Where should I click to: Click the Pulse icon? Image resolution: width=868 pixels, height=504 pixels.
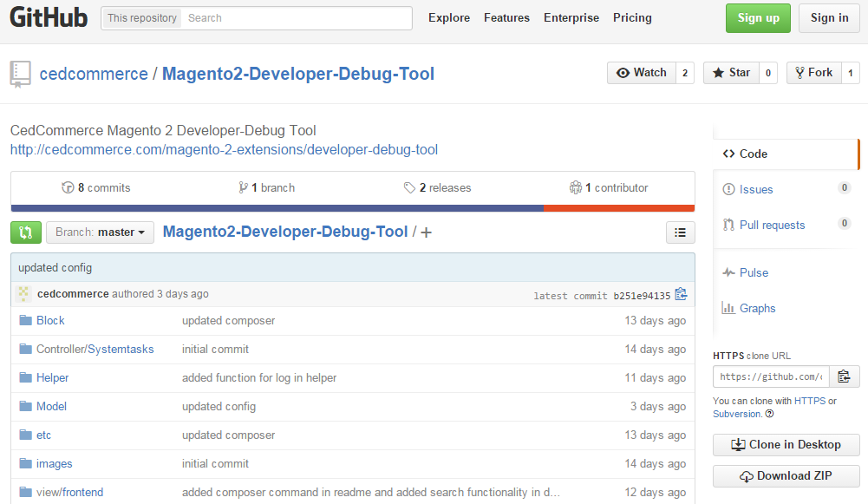[x=728, y=272]
